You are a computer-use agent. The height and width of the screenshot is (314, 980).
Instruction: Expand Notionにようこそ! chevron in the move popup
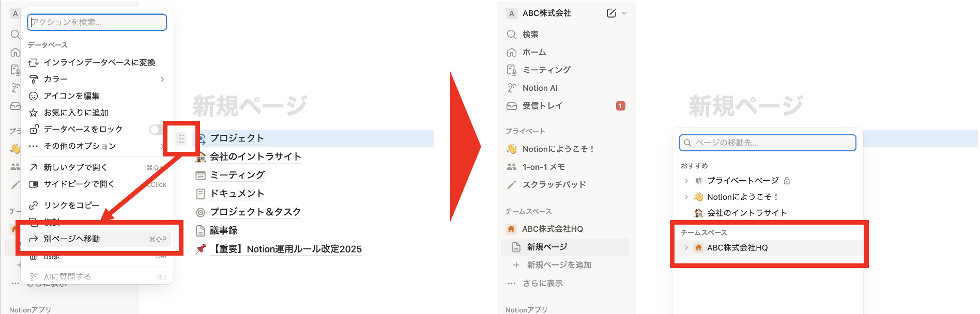point(686,197)
